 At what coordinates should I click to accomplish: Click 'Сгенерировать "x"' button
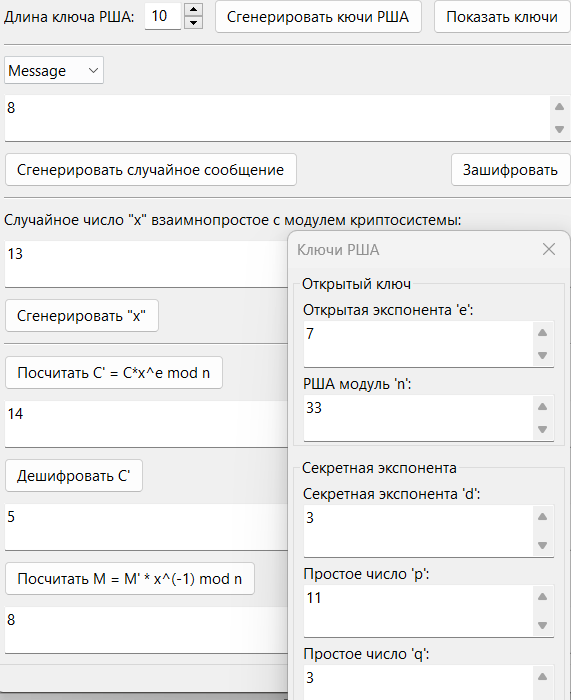coord(82,316)
